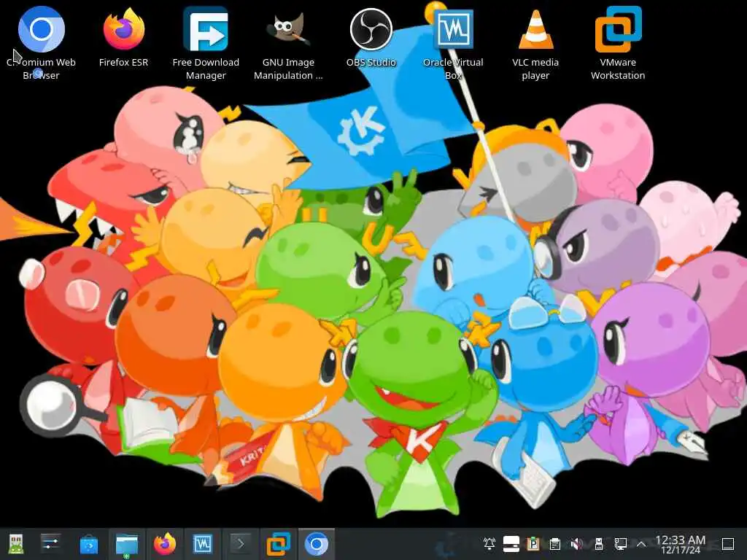This screenshot has height=560, width=747.
Task: Open the application launcher in the taskbar
Action: point(16,544)
